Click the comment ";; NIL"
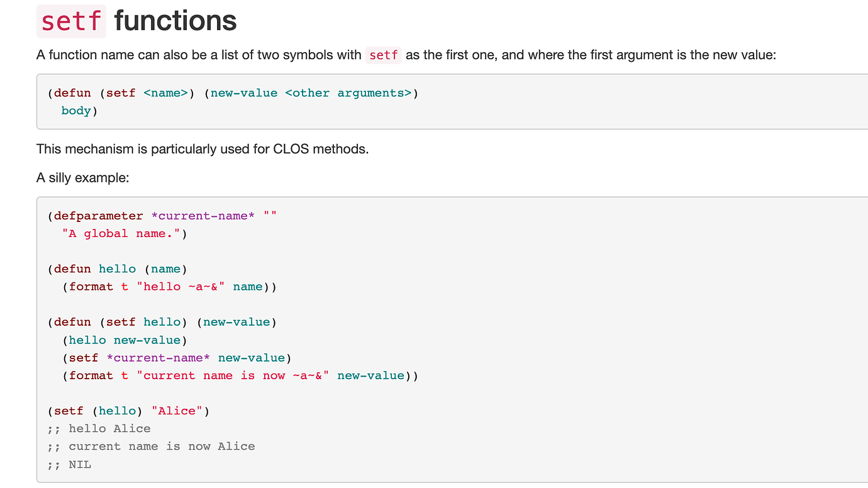868x488 pixels. [x=69, y=465]
